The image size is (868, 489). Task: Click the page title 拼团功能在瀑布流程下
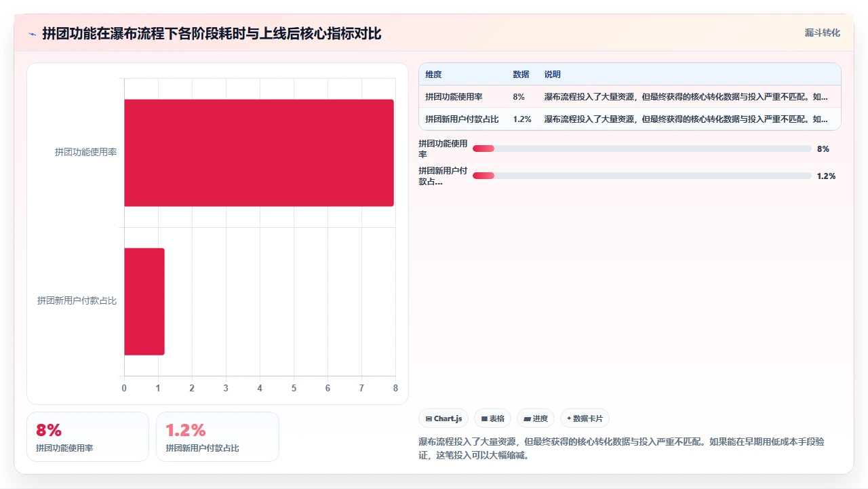pyautogui.click(x=212, y=33)
